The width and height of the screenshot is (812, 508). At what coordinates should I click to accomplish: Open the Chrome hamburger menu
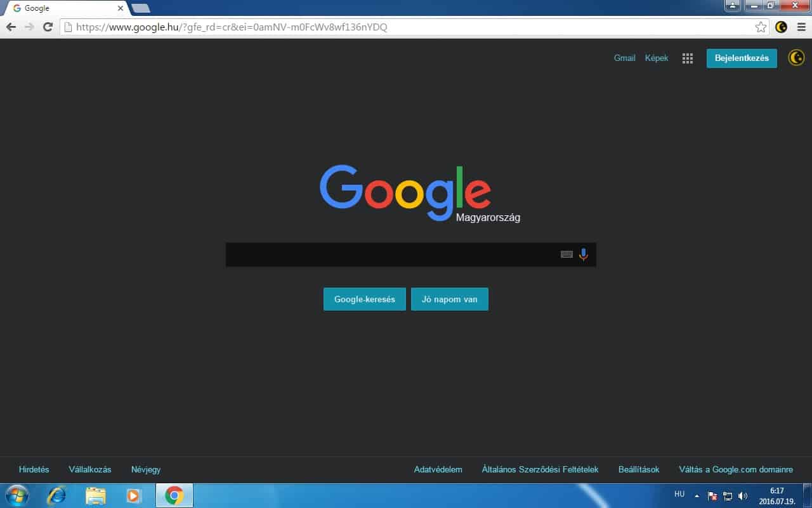tap(801, 27)
